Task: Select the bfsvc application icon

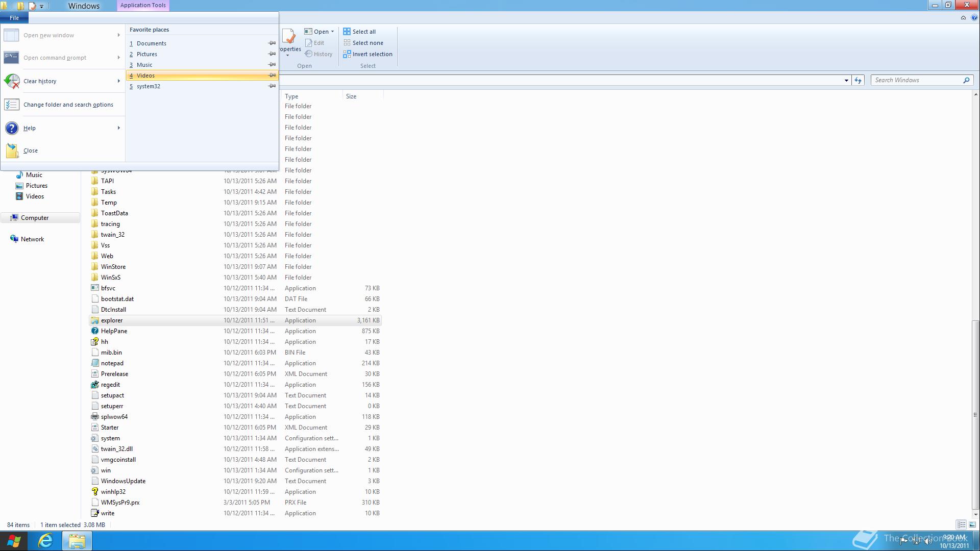Action: point(94,288)
